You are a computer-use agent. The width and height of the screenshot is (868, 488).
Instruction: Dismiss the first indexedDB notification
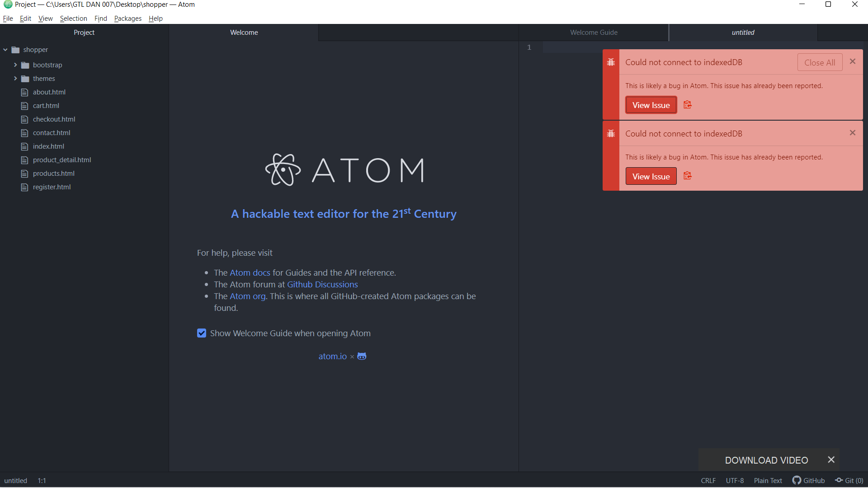coord(853,61)
